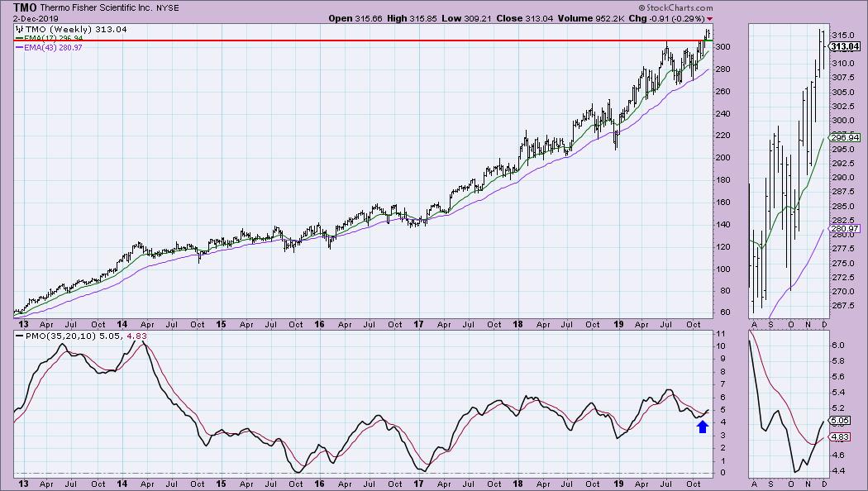Click the 300 price axis label on main chart
Viewport: 868px width, 491px height.
coord(723,47)
